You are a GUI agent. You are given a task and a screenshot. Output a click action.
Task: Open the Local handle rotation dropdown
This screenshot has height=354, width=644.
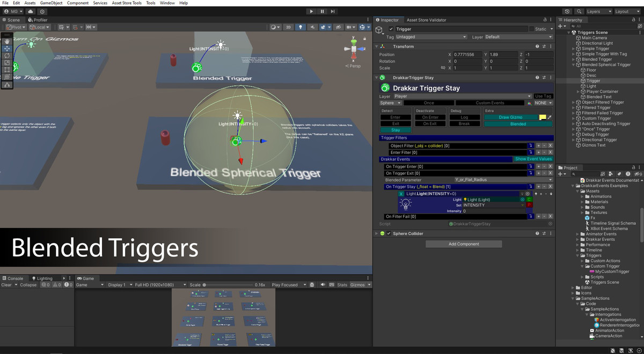(40, 27)
